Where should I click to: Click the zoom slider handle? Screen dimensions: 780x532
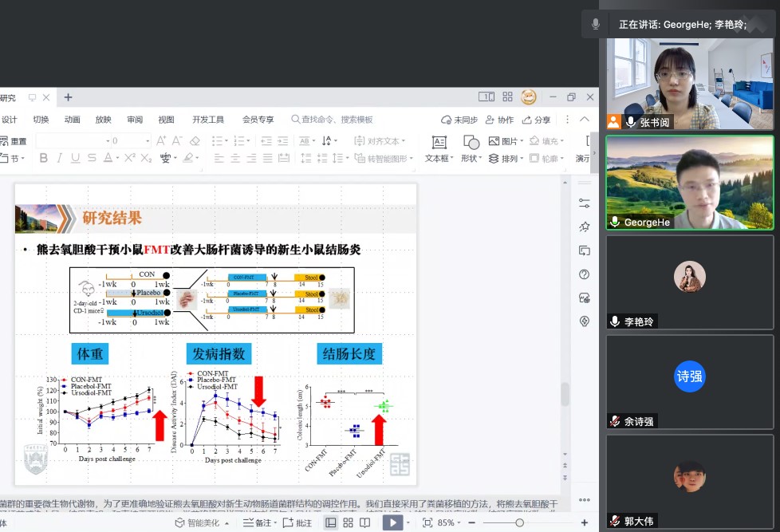519,522
